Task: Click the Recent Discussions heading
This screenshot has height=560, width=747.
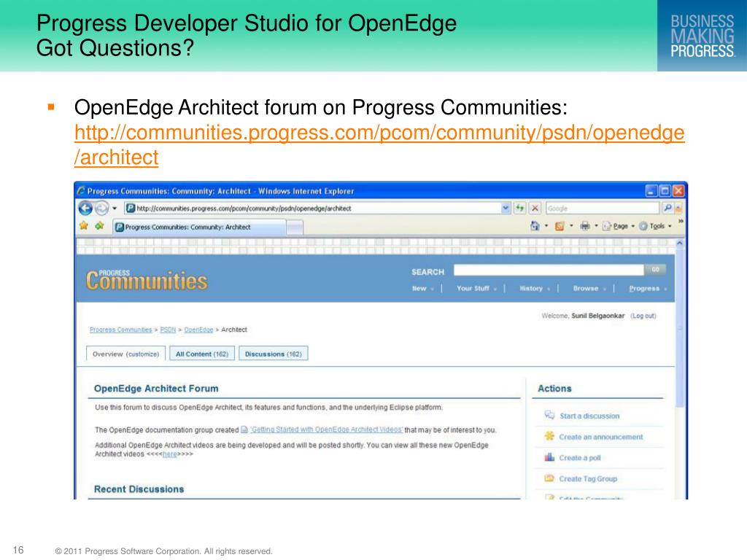Action: click(x=139, y=489)
